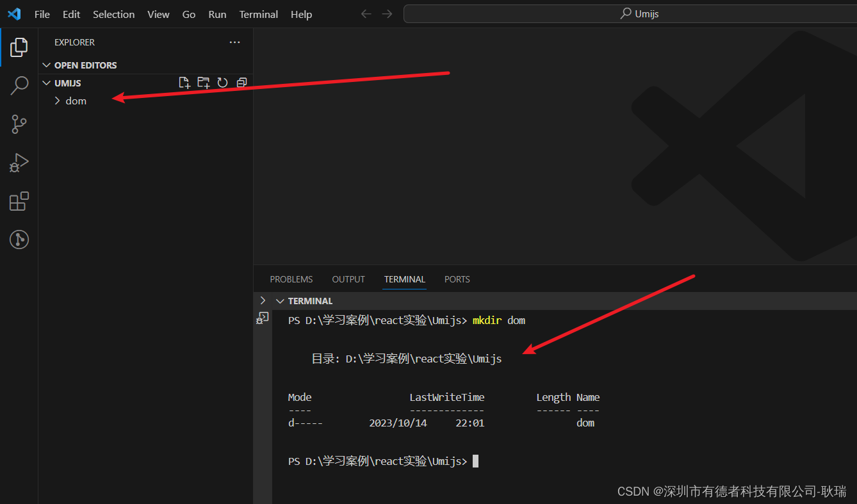Click the Umijs command center search box

tap(630, 13)
